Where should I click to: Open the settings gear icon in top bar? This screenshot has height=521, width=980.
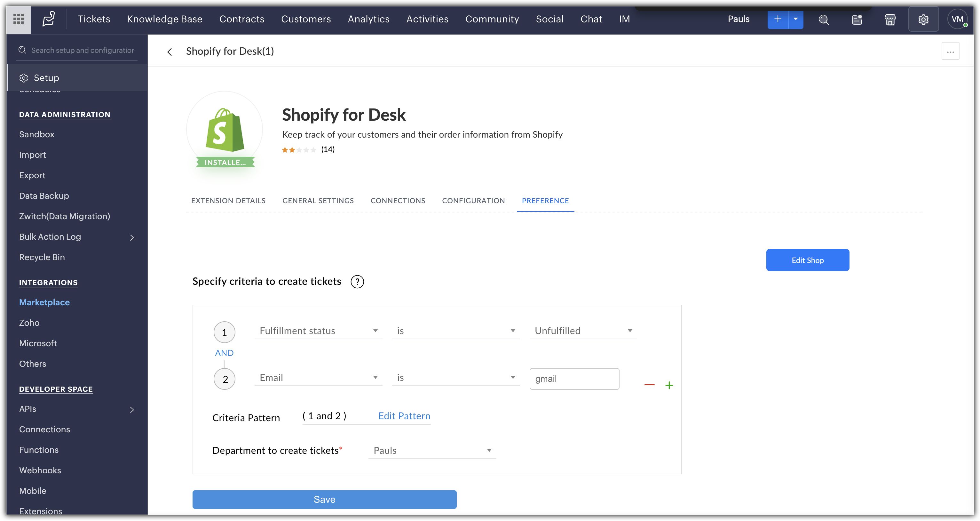(x=923, y=20)
